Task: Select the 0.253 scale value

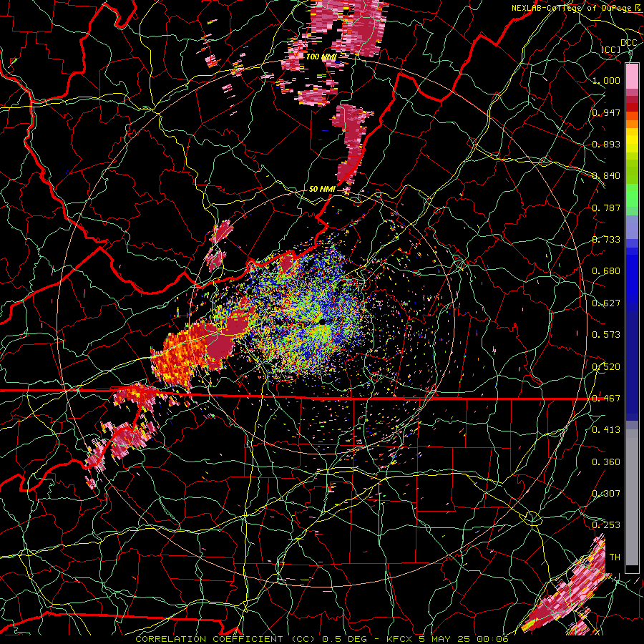Action: pyautogui.click(x=606, y=525)
